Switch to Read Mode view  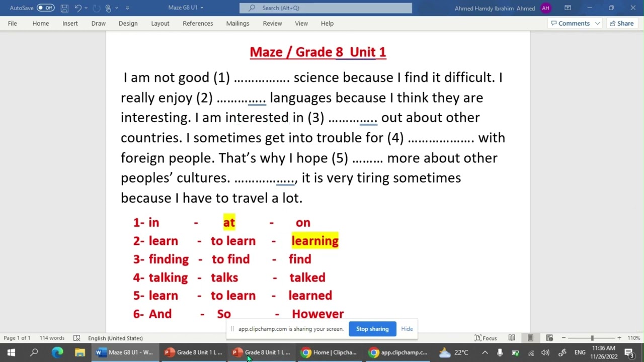point(512,338)
